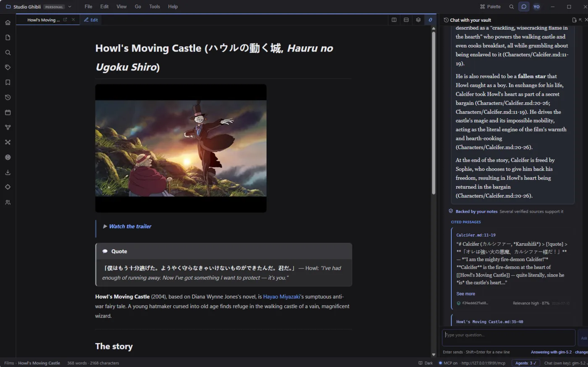Click the Ask button
Screen dimensions: 588x367
[583, 338]
